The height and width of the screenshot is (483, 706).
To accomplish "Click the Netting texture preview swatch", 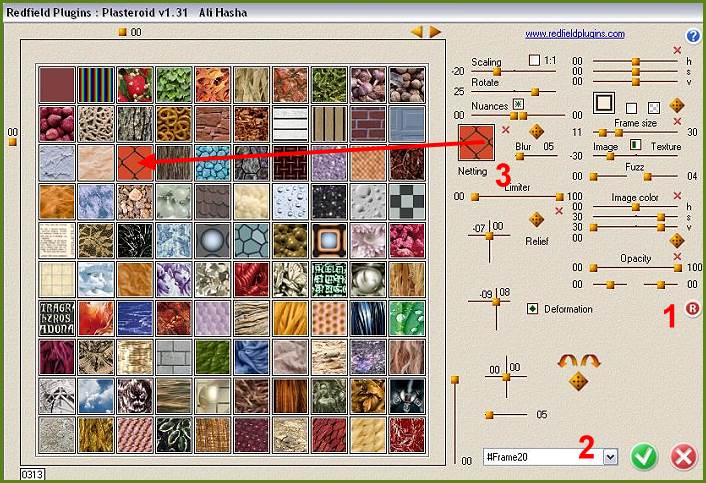I will click(477, 143).
